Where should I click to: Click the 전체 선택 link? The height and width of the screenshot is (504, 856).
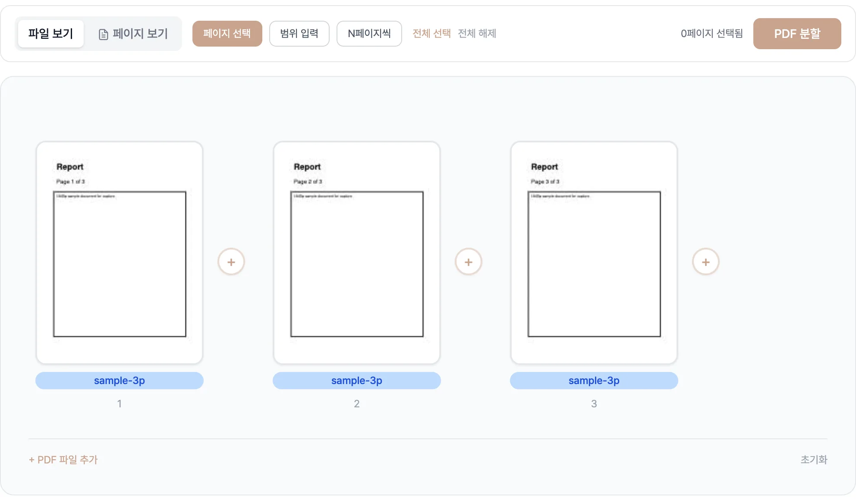coord(431,34)
